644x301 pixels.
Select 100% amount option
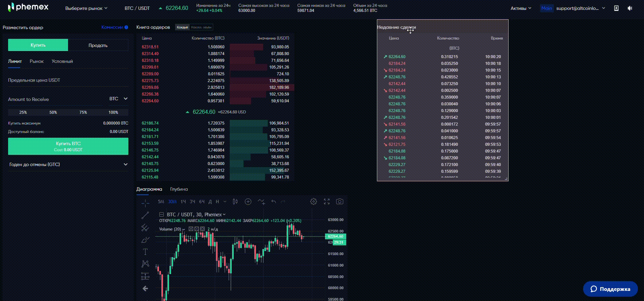pos(113,112)
